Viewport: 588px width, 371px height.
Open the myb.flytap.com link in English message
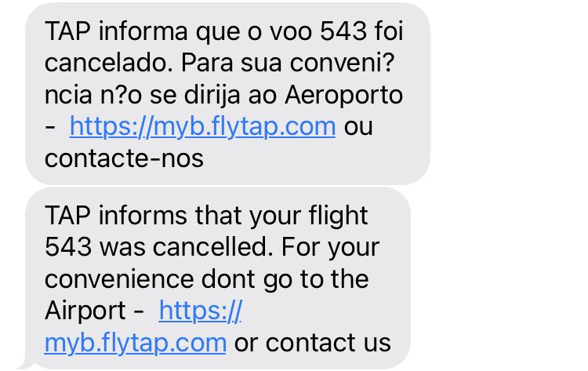click(x=135, y=342)
